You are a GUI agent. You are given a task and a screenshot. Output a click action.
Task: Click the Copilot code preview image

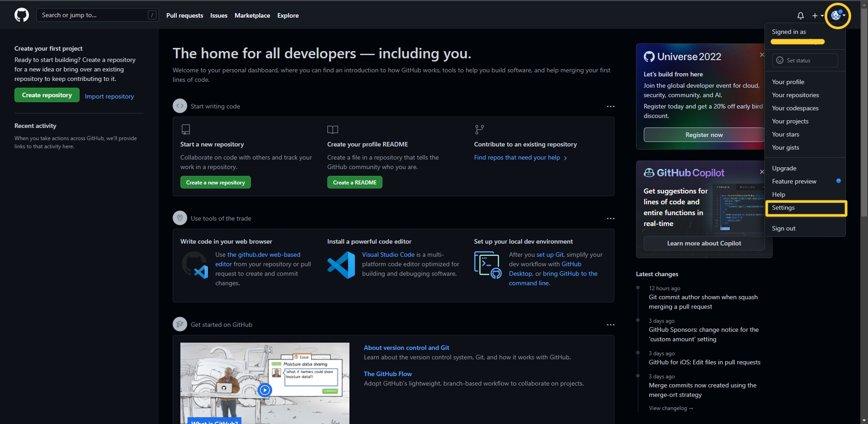(739, 208)
